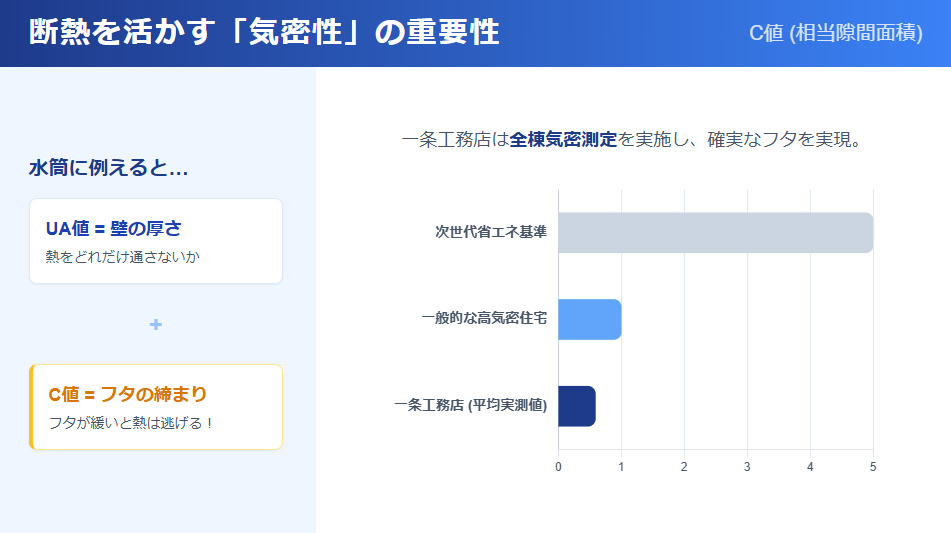Click the C値 (相当隙間面積) header label
Viewport: 951px width, 533px height.
pos(835,33)
